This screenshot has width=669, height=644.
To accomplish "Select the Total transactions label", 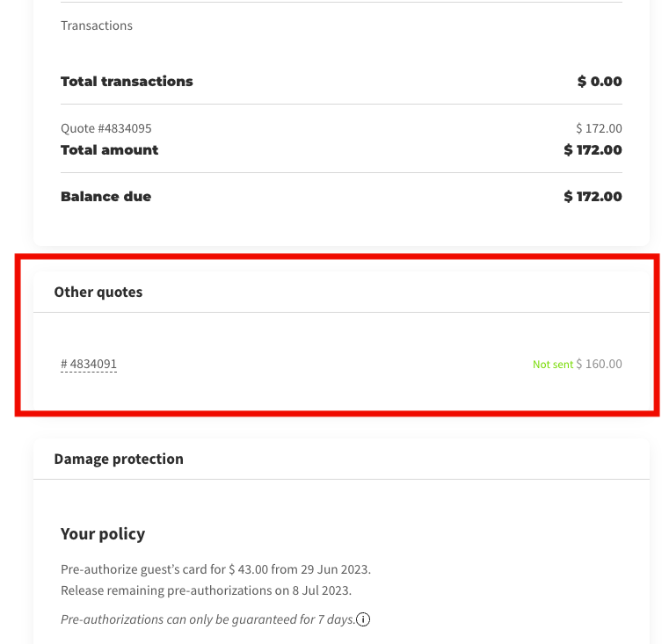I will point(127,81).
